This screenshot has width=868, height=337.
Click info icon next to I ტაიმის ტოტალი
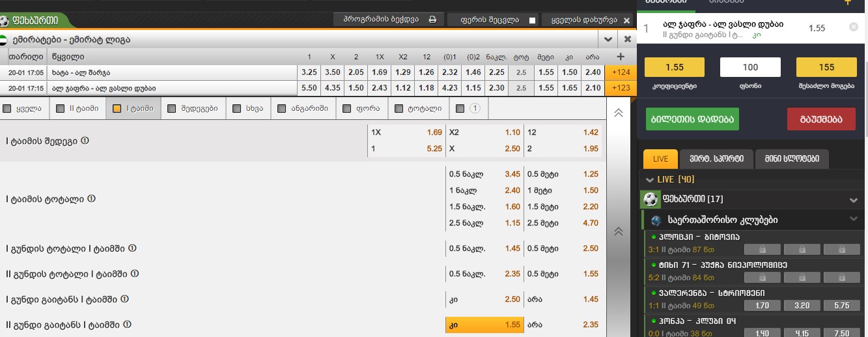click(x=92, y=199)
